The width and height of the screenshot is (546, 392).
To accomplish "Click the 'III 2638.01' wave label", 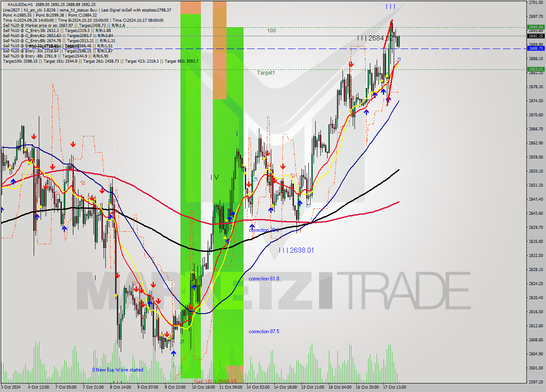I will click(x=296, y=250).
